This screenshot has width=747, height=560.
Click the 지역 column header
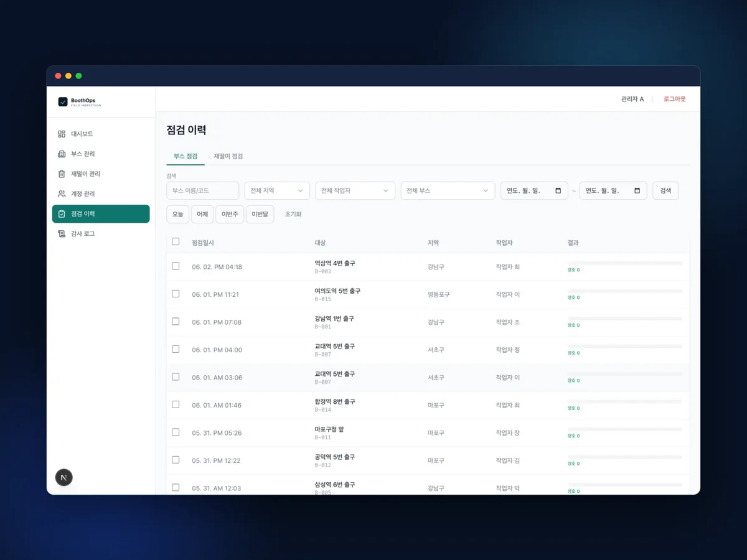click(433, 243)
